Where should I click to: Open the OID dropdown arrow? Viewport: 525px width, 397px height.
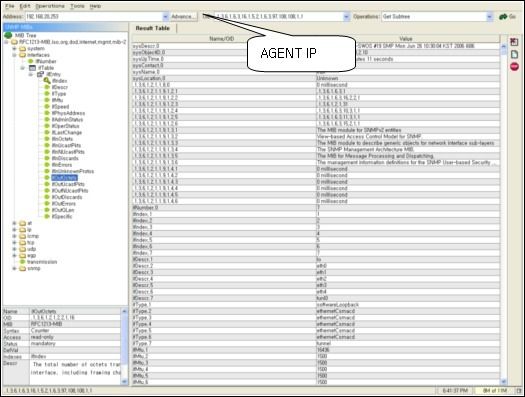(347, 16)
